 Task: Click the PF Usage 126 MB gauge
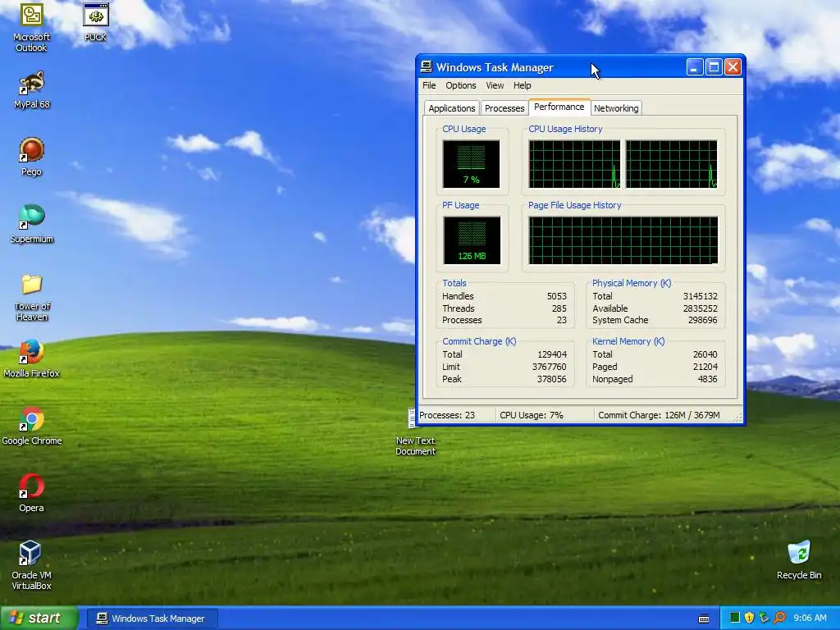[x=472, y=240]
